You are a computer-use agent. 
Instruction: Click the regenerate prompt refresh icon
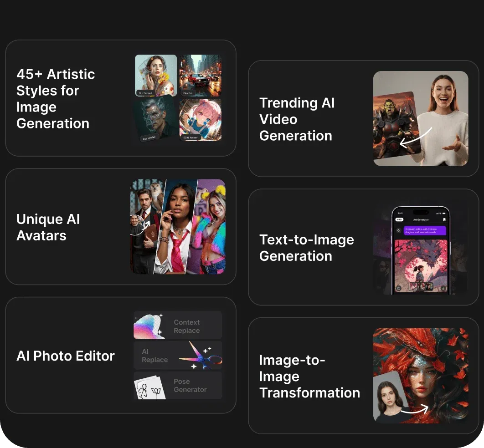pos(398,230)
